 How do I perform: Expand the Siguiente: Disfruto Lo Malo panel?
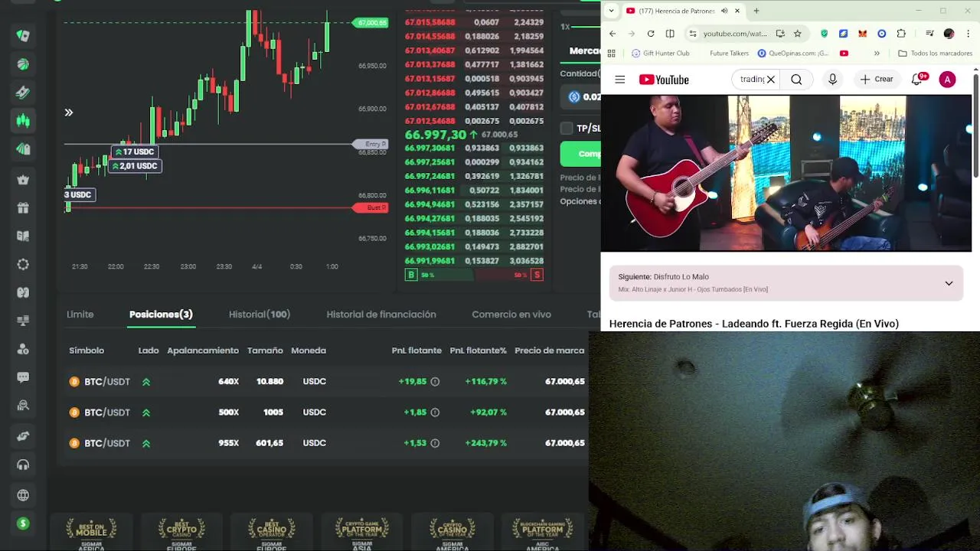[949, 283]
